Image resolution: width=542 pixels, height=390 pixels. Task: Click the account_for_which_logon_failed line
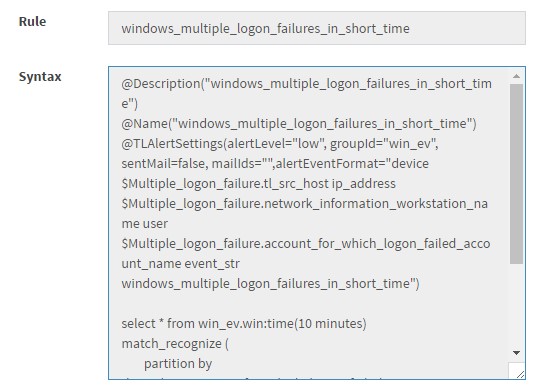pyautogui.click(x=306, y=244)
